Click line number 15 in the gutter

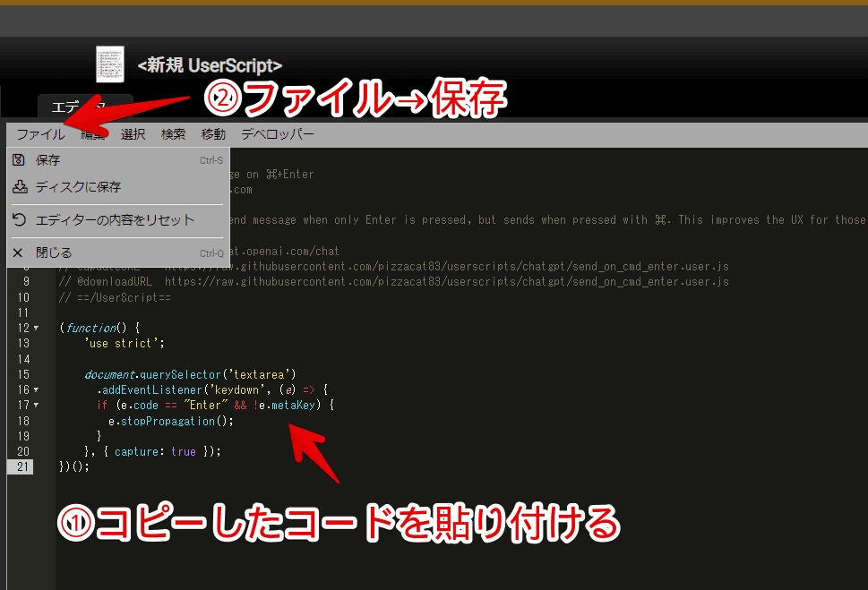tap(22, 374)
